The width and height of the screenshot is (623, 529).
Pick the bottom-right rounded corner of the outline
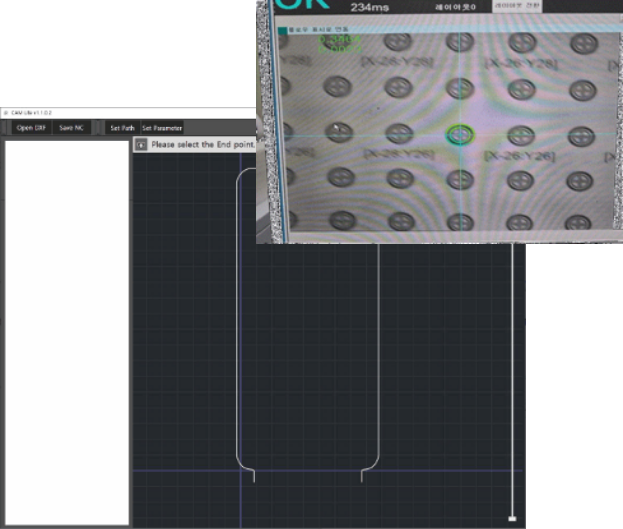(x=374, y=464)
